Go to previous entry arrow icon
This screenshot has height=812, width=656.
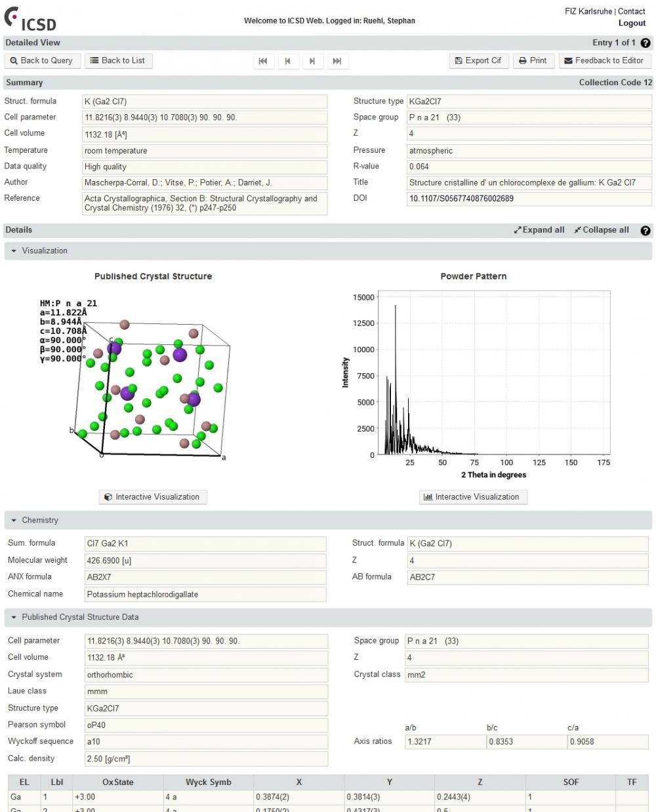pyautogui.click(x=287, y=61)
